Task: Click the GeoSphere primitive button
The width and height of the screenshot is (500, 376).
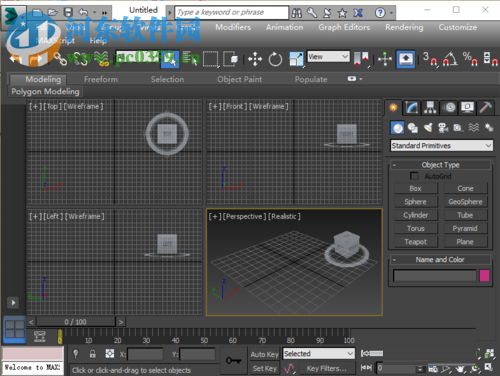Action: 465,202
